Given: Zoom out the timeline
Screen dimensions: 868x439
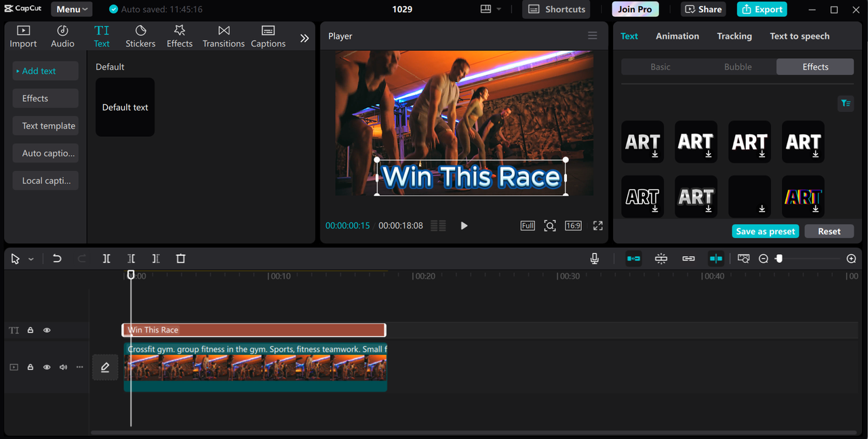Looking at the screenshot, I should [x=764, y=259].
